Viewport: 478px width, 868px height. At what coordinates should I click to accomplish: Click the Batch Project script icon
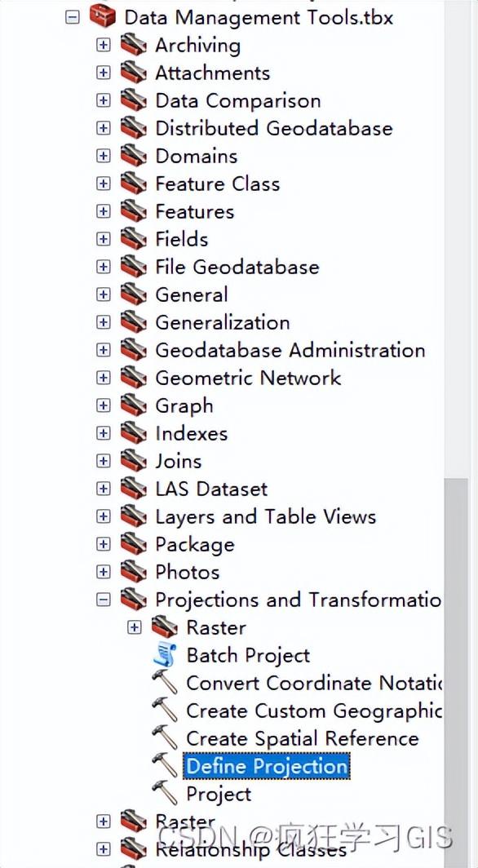coord(164,655)
